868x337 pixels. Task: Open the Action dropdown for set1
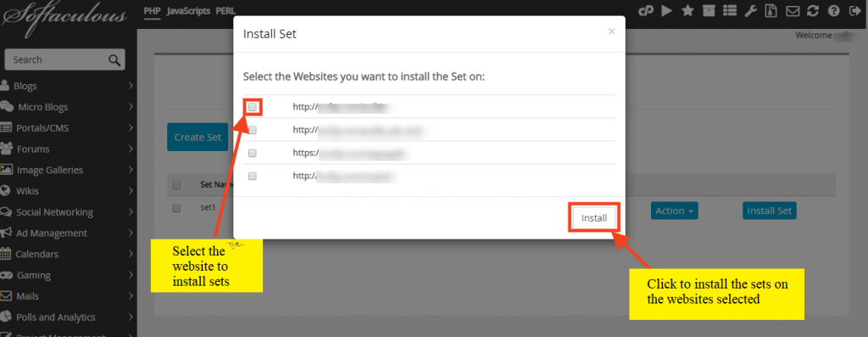(x=674, y=211)
